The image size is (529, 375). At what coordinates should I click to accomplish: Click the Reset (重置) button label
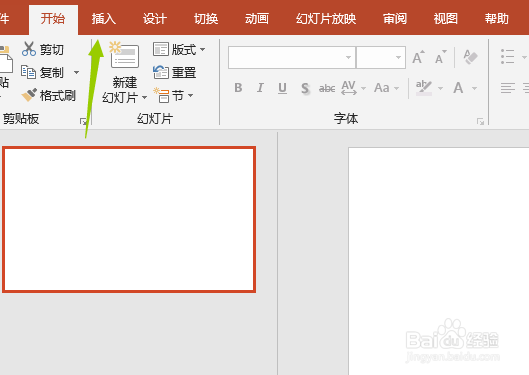[184, 73]
